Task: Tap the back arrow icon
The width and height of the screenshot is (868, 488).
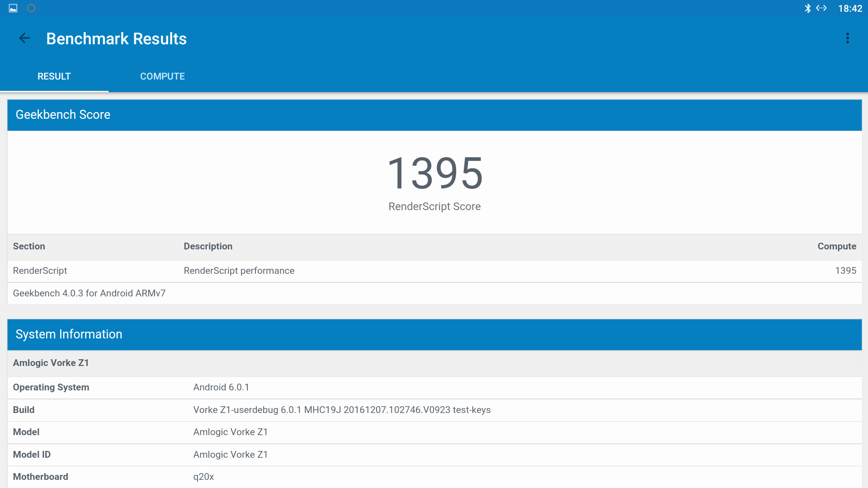Action: pyautogui.click(x=24, y=38)
